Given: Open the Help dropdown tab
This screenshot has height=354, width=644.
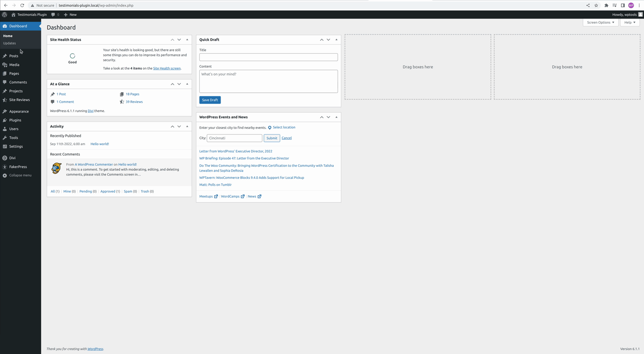Looking at the screenshot, I should click(630, 23).
